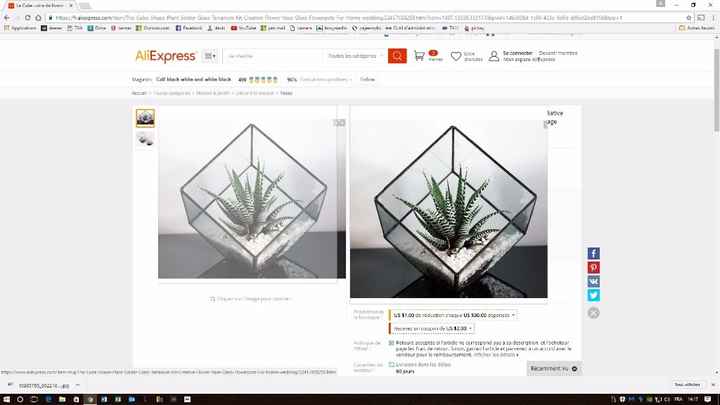The image size is (720, 405).
Task: Share on Pinterest icon
Action: point(593,267)
